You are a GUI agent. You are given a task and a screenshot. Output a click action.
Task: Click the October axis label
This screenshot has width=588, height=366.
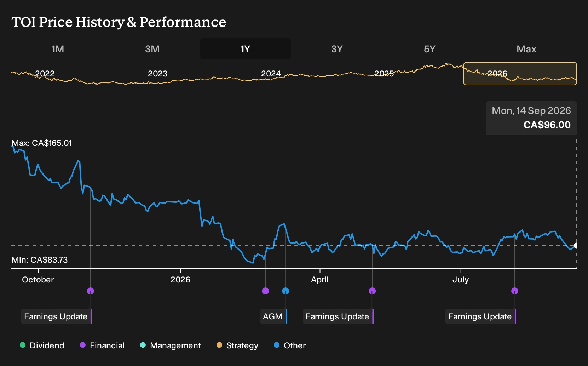(x=38, y=280)
